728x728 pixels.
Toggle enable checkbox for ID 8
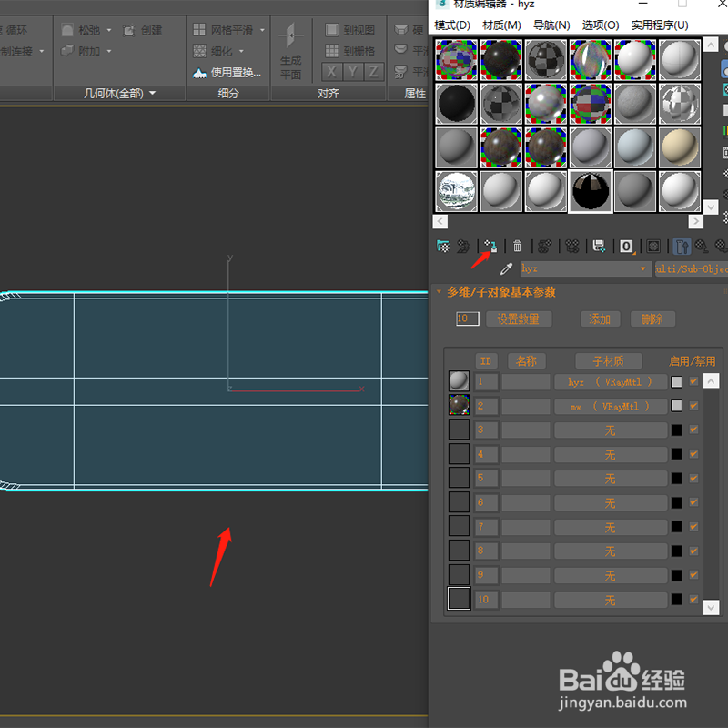tap(693, 551)
